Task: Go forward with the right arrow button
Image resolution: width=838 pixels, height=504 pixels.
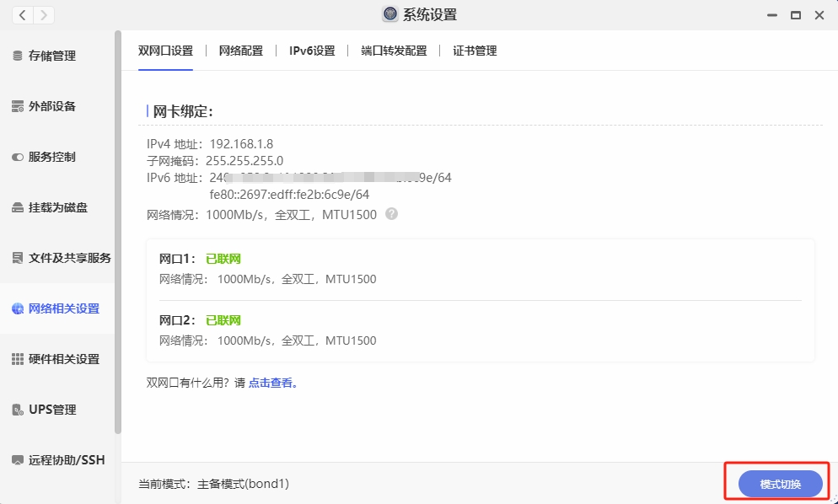Action: click(43, 15)
